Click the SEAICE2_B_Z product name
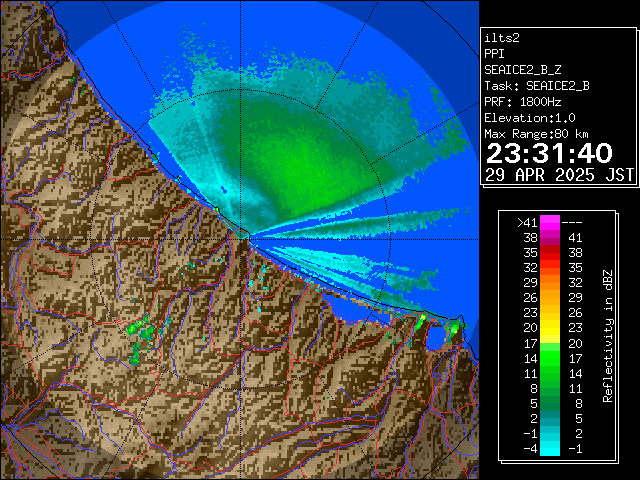 pos(522,70)
